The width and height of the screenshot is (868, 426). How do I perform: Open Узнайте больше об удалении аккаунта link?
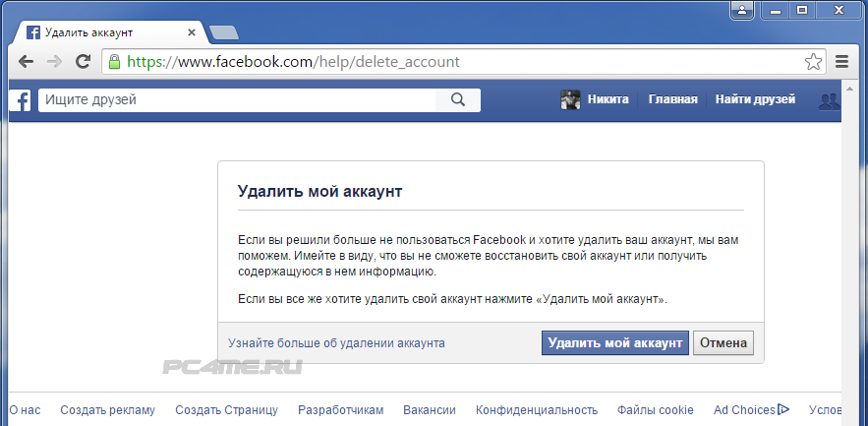click(x=336, y=343)
